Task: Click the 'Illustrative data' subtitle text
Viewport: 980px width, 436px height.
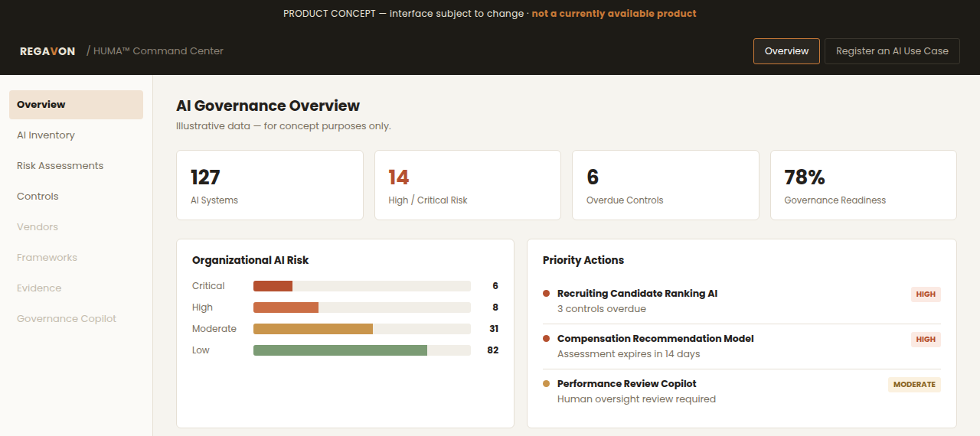Action: (x=283, y=126)
